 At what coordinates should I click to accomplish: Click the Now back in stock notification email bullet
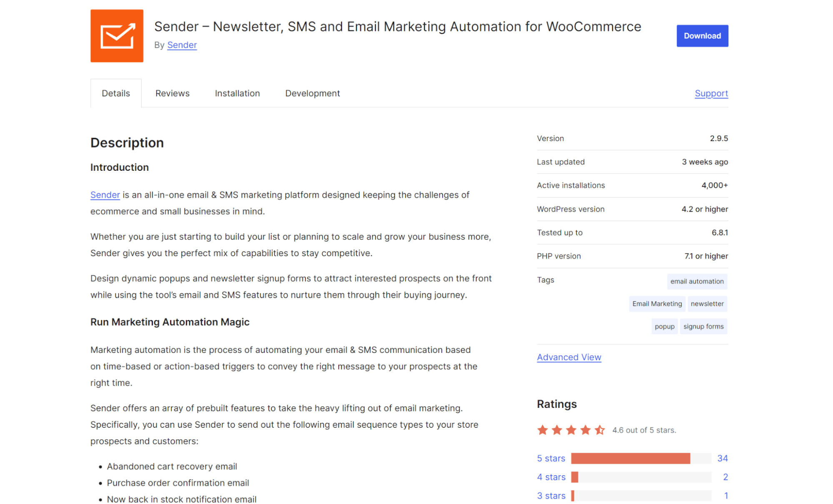pyautogui.click(x=182, y=499)
